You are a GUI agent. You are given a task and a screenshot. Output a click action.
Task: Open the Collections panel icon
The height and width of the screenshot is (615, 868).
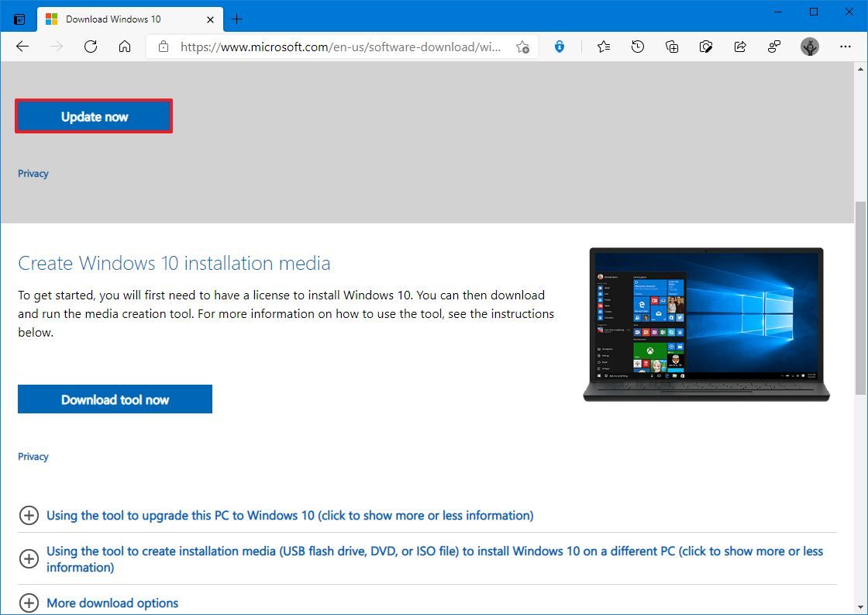tap(671, 47)
